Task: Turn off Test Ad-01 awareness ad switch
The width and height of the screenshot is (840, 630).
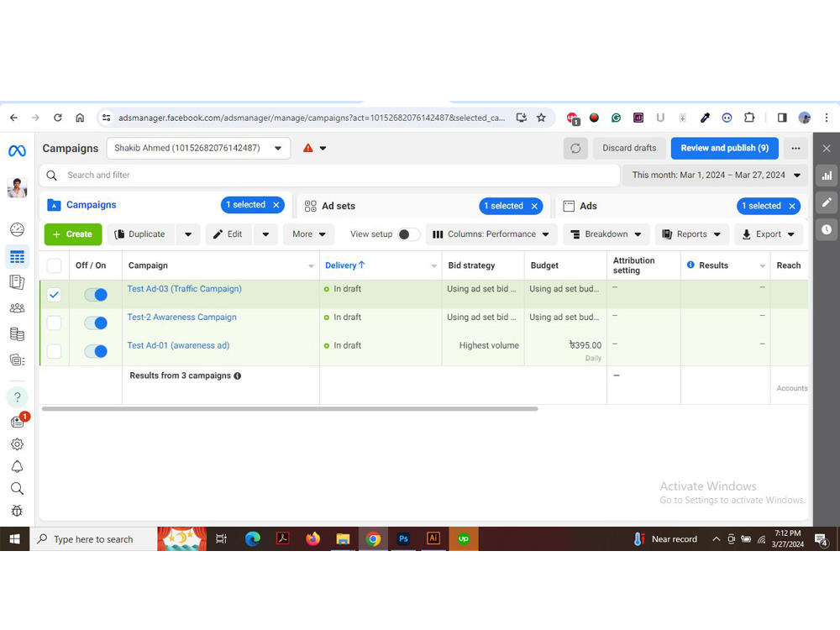Action: 96,351
